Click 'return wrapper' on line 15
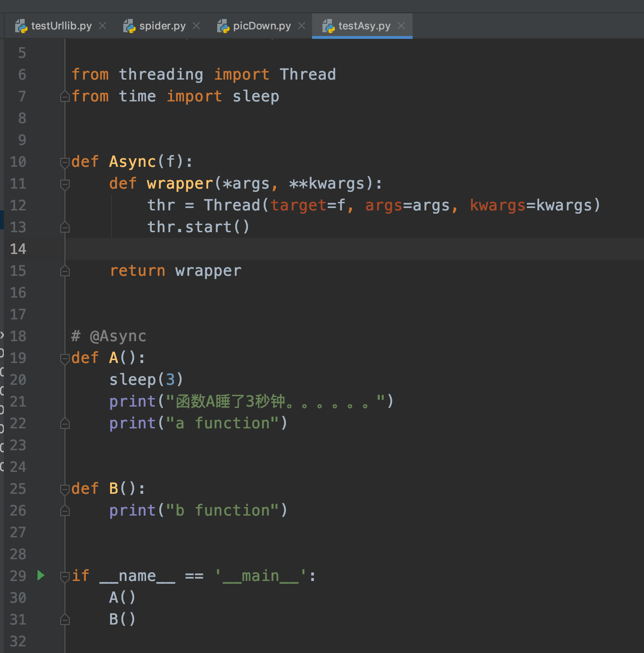This screenshot has height=653, width=644. point(175,271)
